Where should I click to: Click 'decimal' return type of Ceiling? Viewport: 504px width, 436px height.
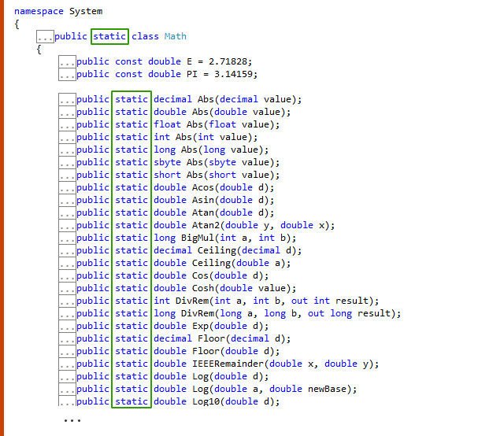(x=172, y=250)
